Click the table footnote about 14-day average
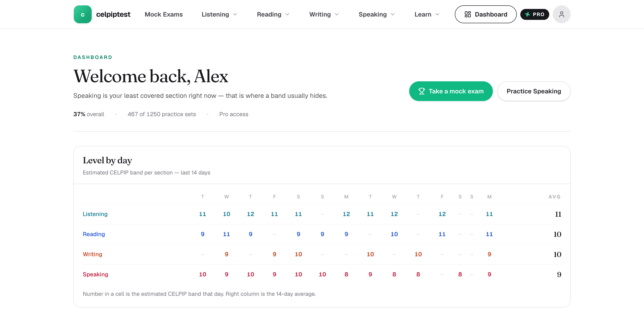The height and width of the screenshot is (315, 644). (x=199, y=294)
